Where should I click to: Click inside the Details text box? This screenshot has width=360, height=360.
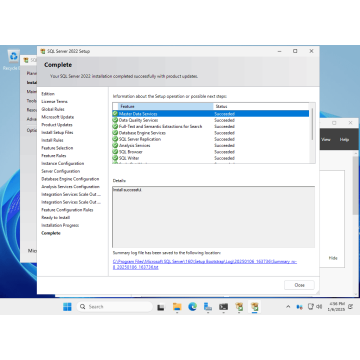tap(213, 217)
